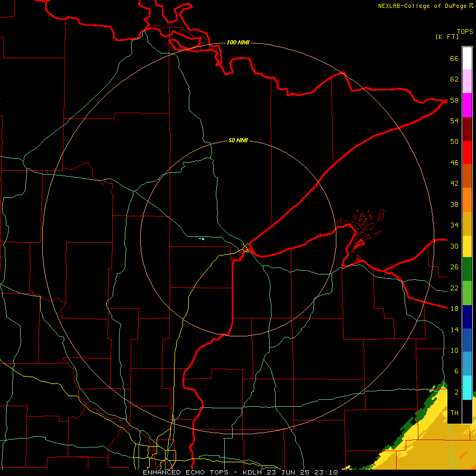This screenshot has height=476, width=476.
Task: Pick the dark orange legend swatch
Action: pyautogui.click(x=467, y=176)
